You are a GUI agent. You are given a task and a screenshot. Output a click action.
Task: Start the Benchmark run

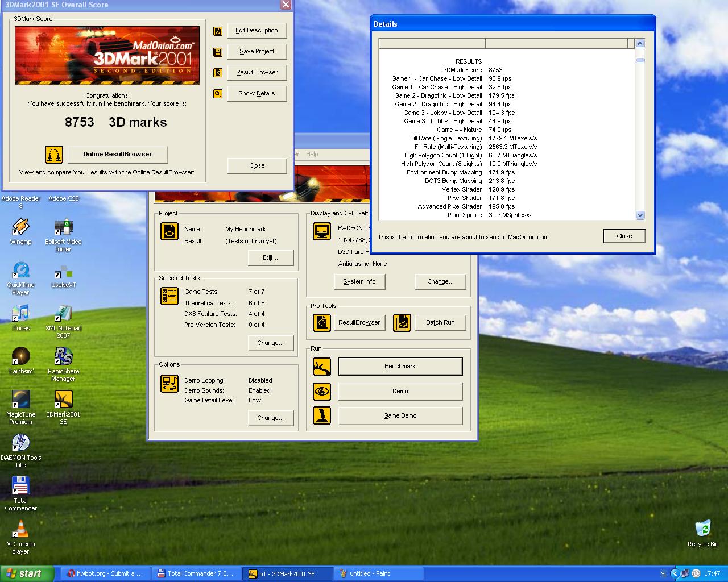400,367
